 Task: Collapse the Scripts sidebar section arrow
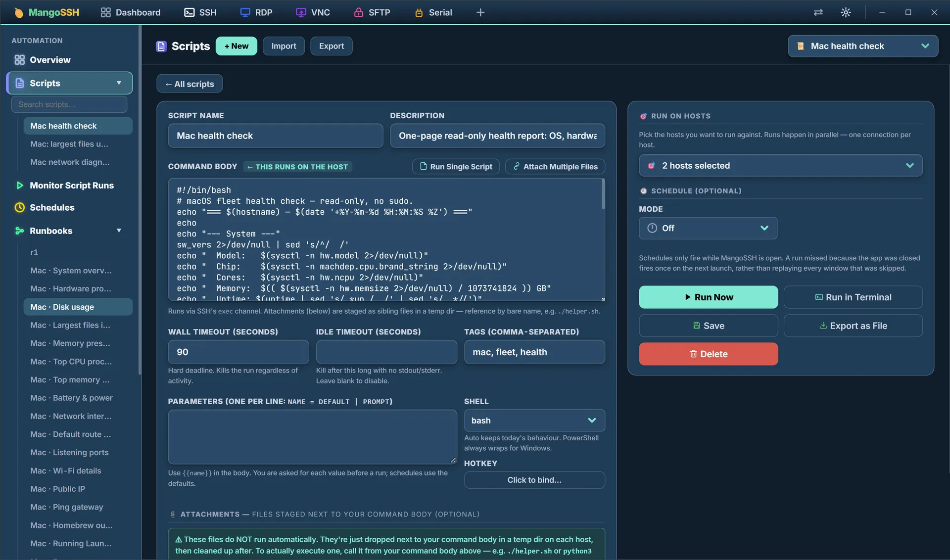coord(119,83)
